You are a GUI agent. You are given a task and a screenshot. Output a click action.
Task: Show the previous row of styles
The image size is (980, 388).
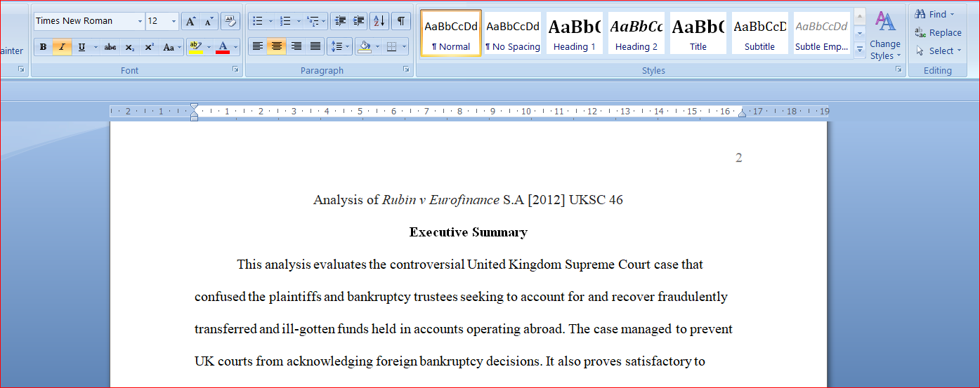click(x=860, y=17)
